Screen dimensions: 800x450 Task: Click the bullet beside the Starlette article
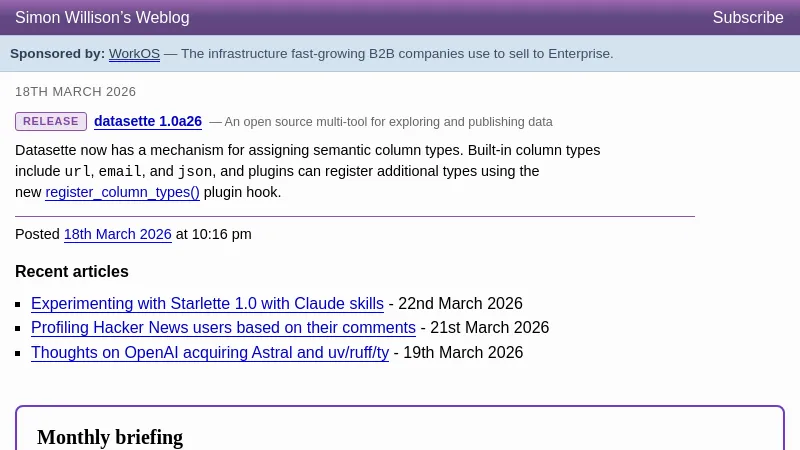(19, 304)
